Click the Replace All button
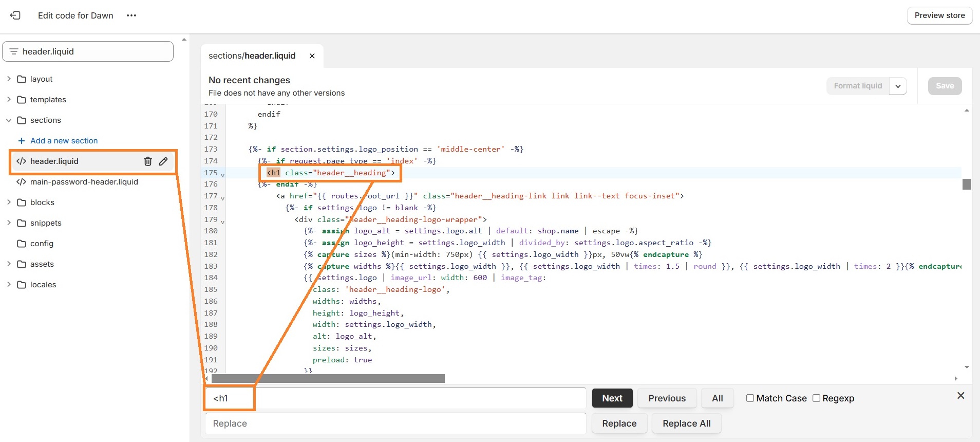 [x=687, y=423]
